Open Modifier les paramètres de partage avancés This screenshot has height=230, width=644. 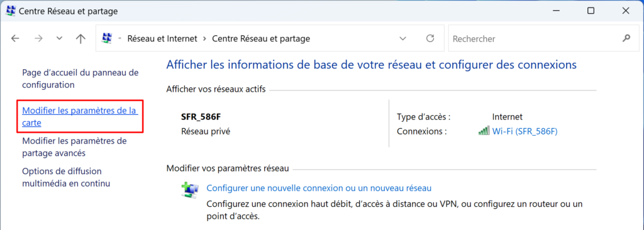point(74,147)
